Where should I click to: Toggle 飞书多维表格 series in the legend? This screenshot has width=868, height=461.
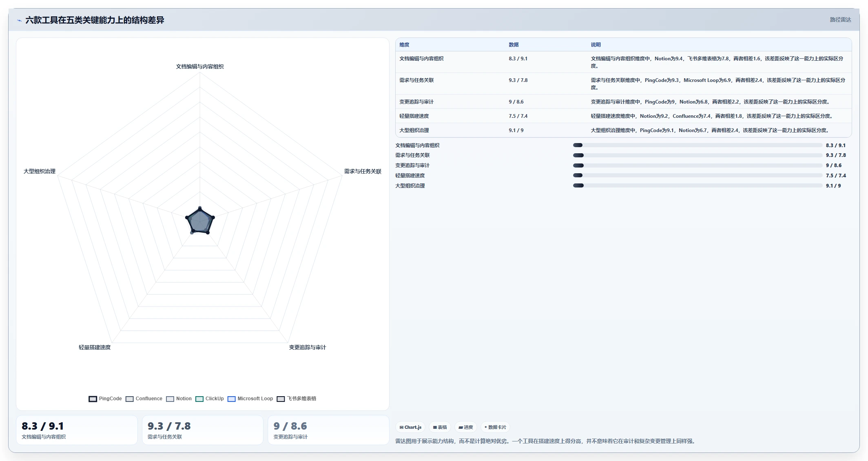coord(297,399)
